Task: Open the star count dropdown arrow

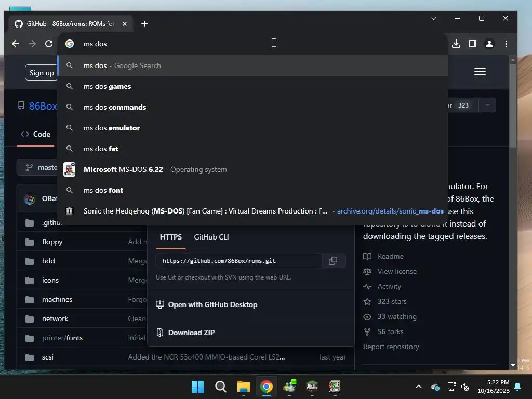Action: pyautogui.click(x=487, y=105)
